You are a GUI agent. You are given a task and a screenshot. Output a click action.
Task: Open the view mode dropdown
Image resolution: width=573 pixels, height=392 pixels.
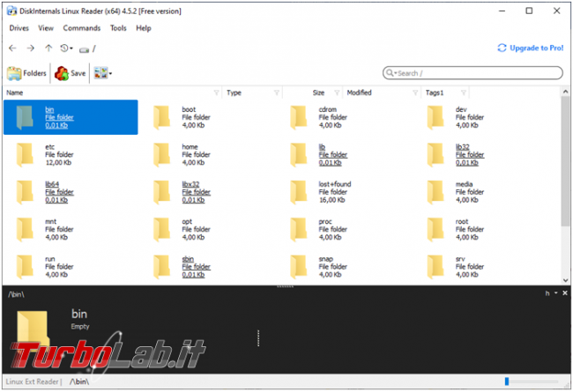coord(102,73)
